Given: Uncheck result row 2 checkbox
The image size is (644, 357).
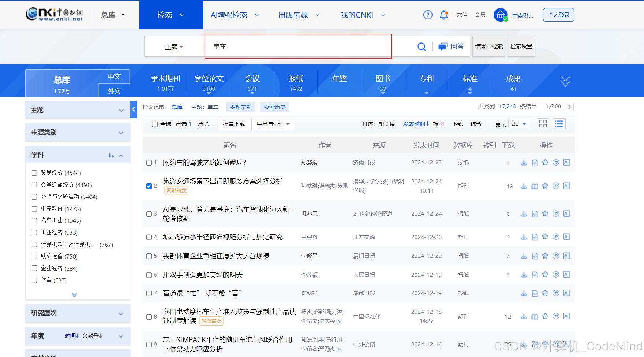Looking at the screenshot, I should pos(149,186).
